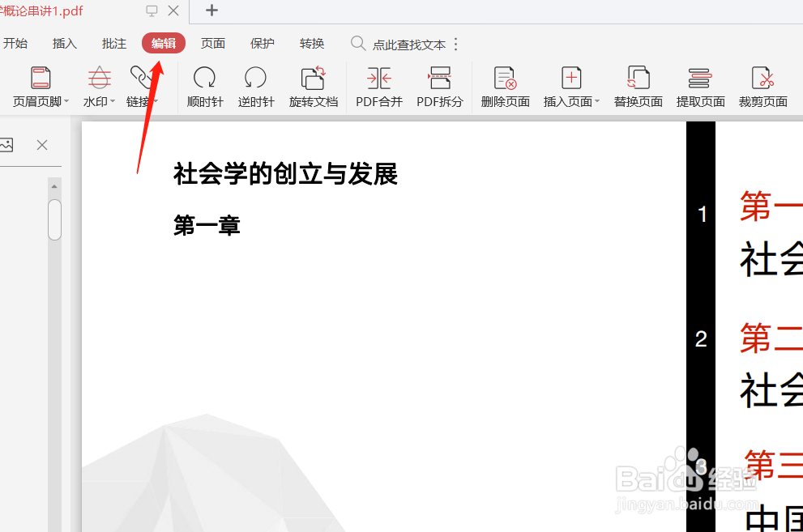Open a new document tab with plus button
803x532 pixels.
(211, 11)
